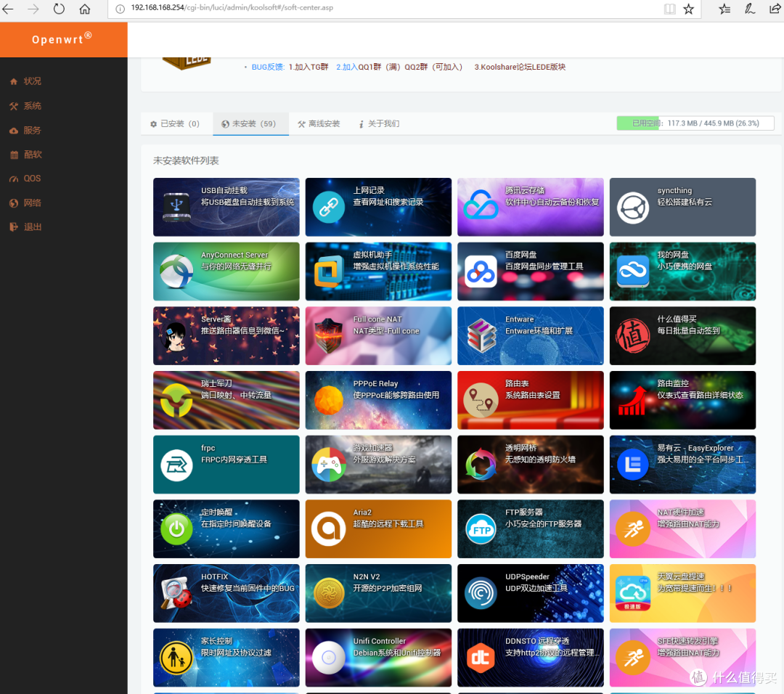This screenshot has width=784, height=694.
Task: Click the 家长控制 plugin icon
Action: [x=176, y=658]
